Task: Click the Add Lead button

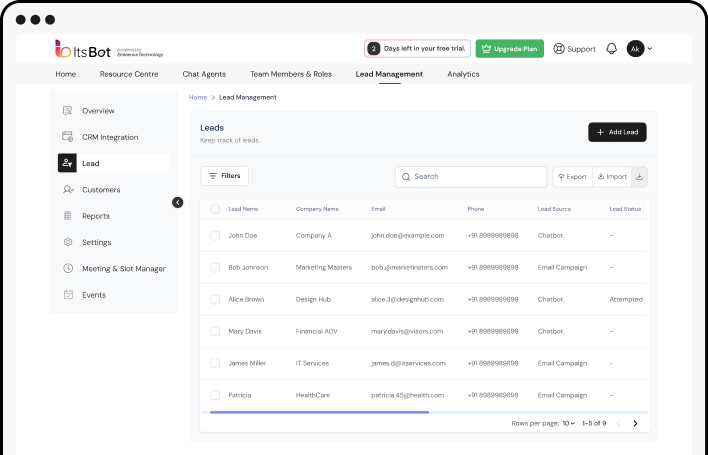Action: click(617, 132)
